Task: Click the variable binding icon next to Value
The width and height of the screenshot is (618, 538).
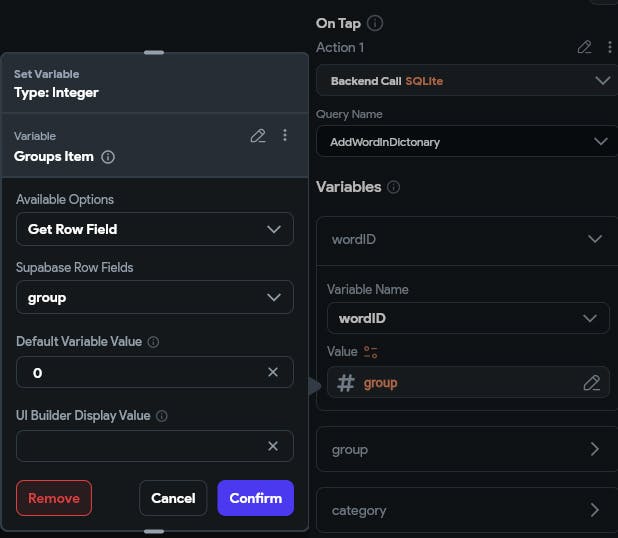Action: tap(371, 352)
